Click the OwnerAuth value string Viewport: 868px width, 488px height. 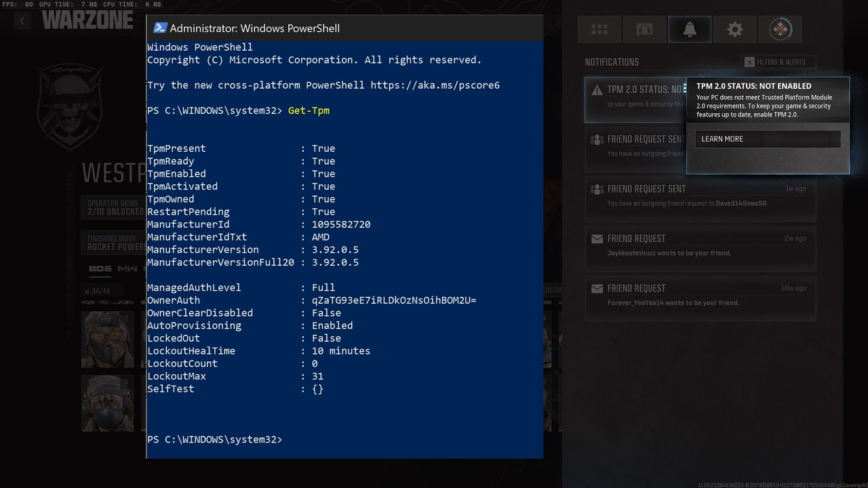coord(394,300)
